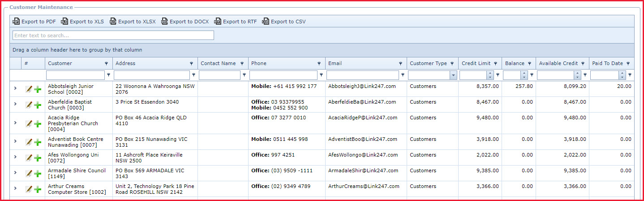
Task: Edit Acacia Ridge Presbyterian Church with pencil icon
Action: [29, 123]
